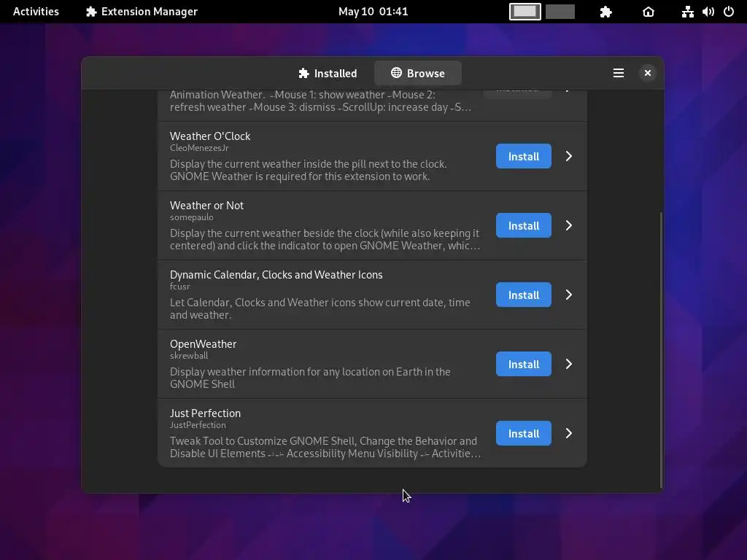Install Dynamic Calendar, Clocks and Weather Icons
The width and height of the screenshot is (747, 560).
(524, 295)
